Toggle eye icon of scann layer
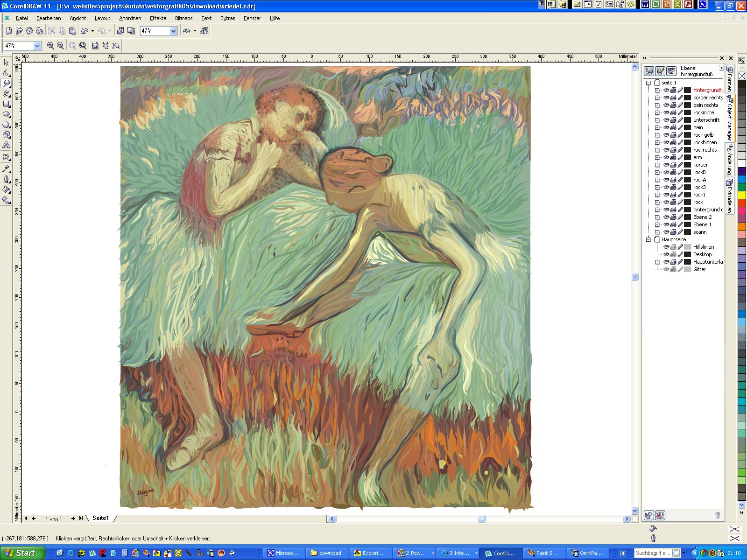 click(666, 232)
